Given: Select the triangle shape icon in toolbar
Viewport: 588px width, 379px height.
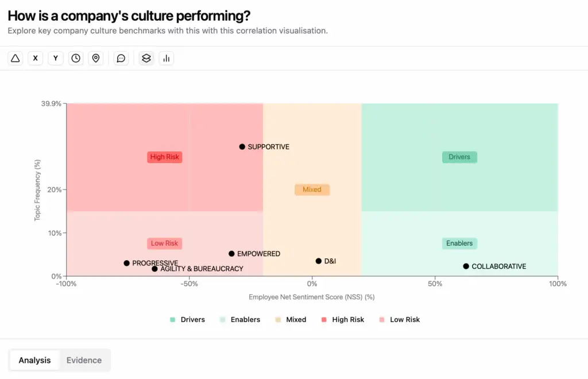Looking at the screenshot, I should pos(15,58).
